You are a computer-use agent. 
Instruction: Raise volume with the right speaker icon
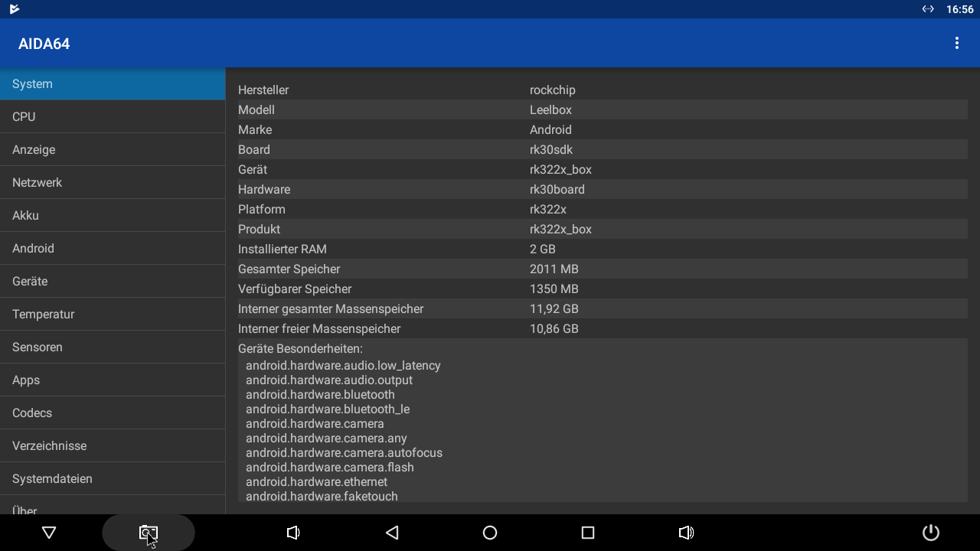click(x=686, y=533)
